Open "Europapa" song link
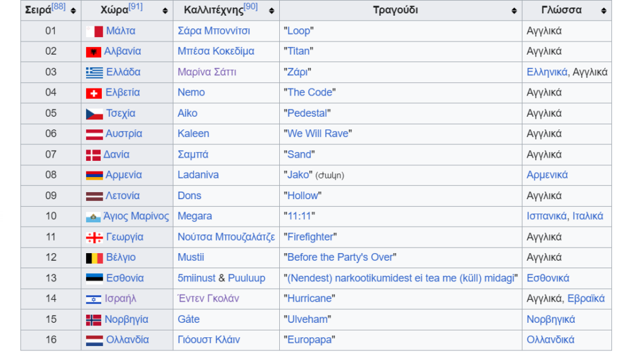The height and width of the screenshot is (353, 644). point(309,340)
